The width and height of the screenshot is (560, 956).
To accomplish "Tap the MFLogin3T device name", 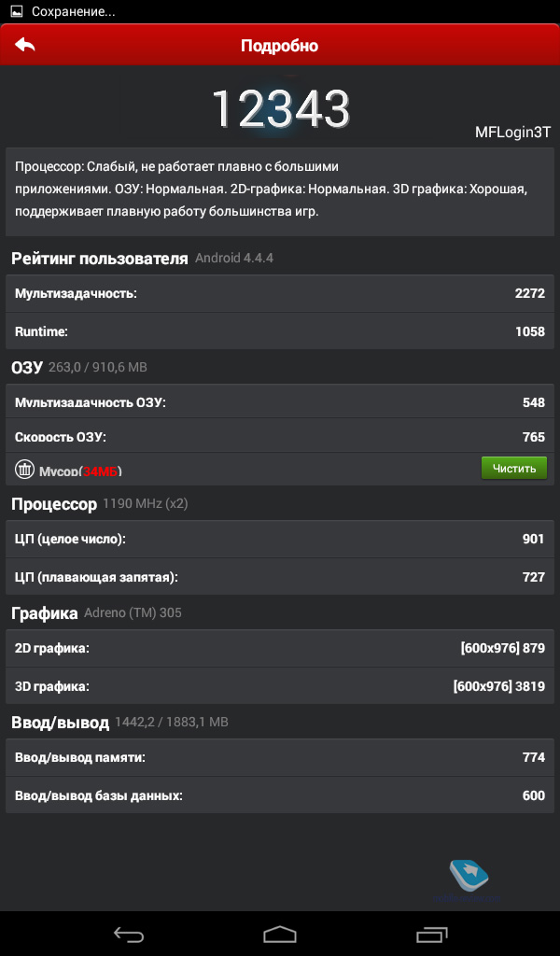I will tap(512, 133).
